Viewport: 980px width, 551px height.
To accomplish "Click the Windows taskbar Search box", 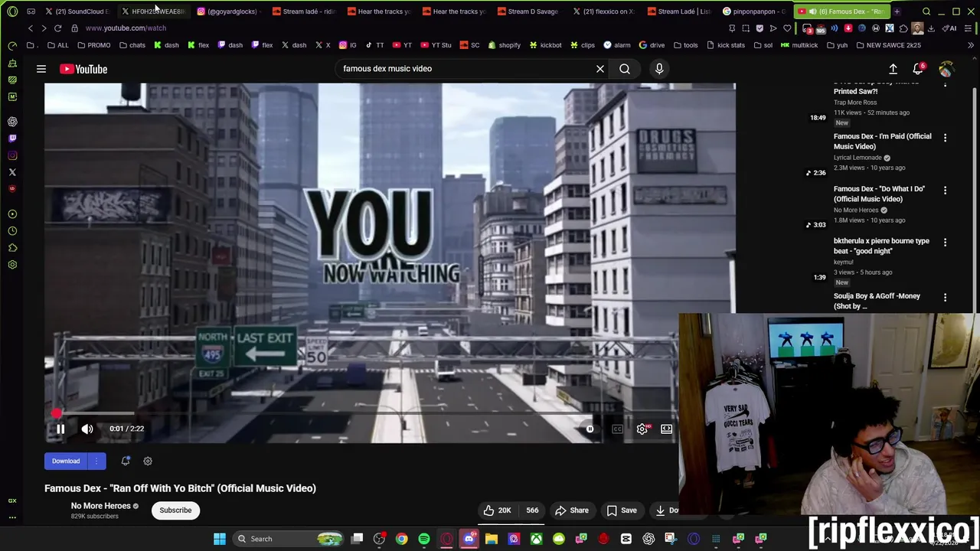I will pos(288,539).
